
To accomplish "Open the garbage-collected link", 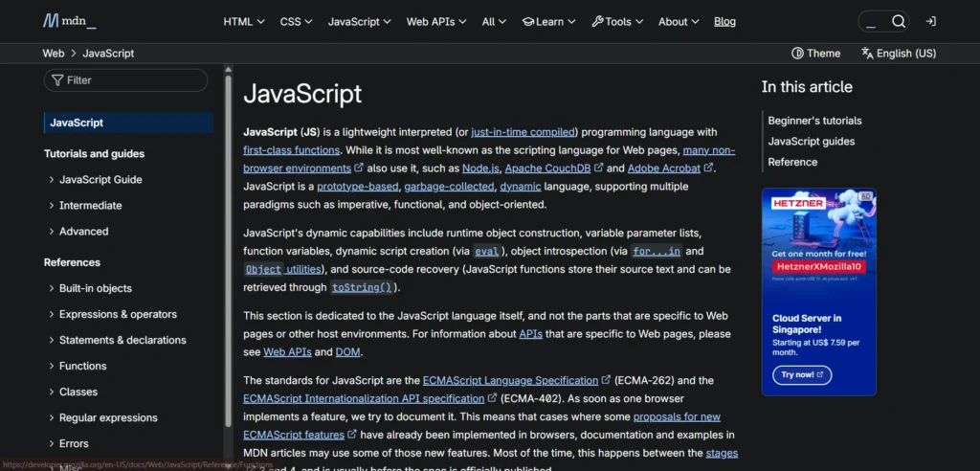I will [450, 187].
